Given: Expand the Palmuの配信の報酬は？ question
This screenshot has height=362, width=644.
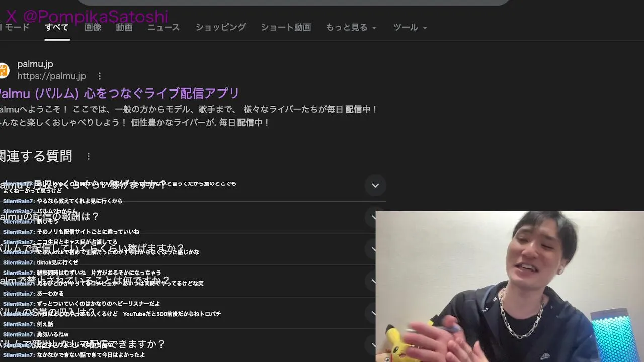Looking at the screenshot, I should [193, 217].
